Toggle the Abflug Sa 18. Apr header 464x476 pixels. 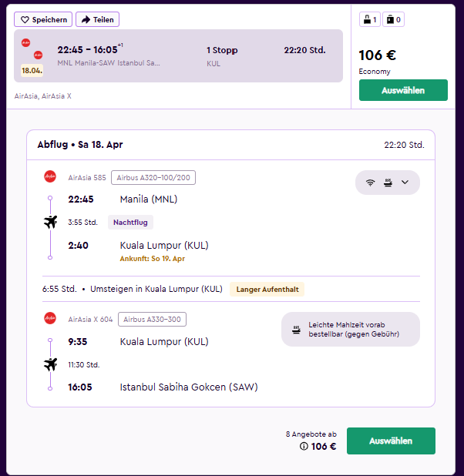230,145
